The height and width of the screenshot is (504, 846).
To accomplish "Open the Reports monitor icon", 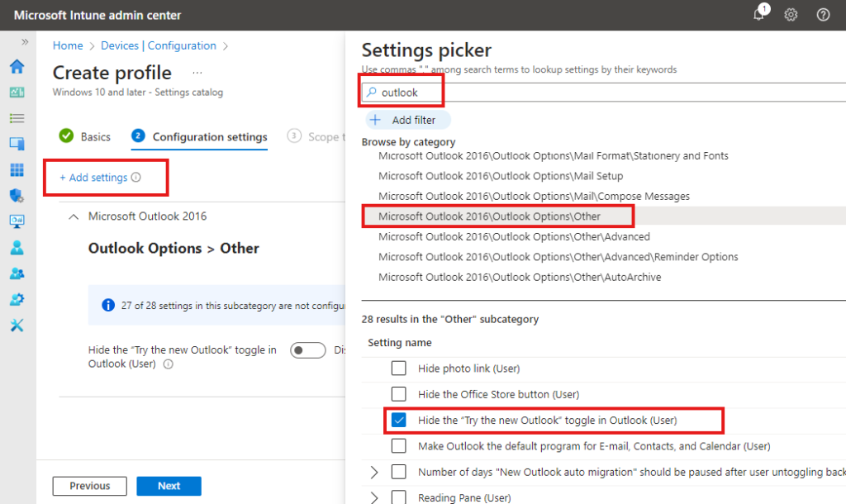I will pos(17,221).
